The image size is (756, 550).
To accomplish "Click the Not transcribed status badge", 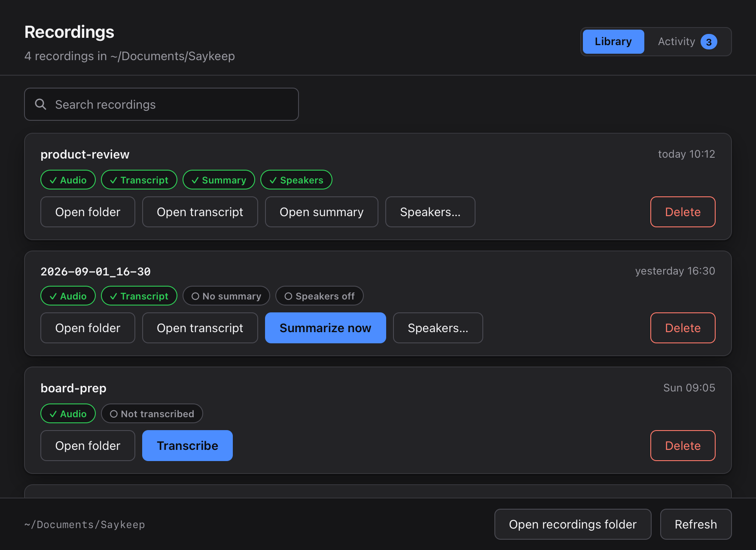I will click(152, 413).
